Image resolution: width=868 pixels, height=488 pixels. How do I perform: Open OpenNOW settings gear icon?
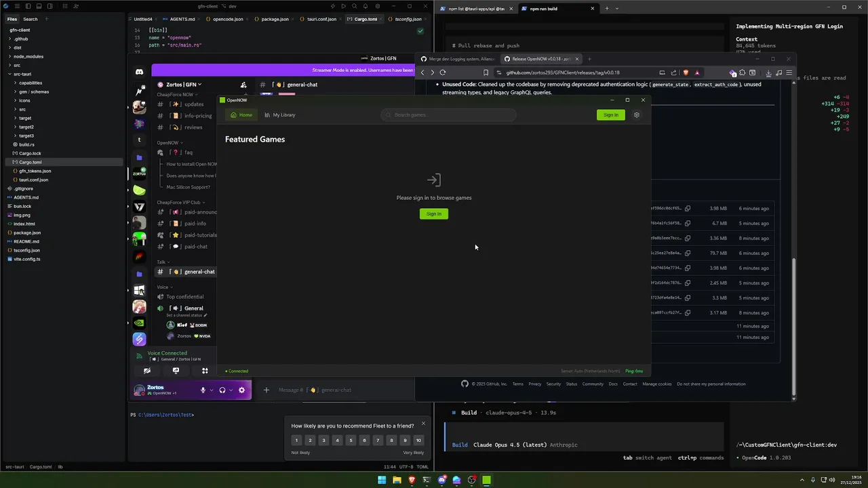[x=636, y=115]
